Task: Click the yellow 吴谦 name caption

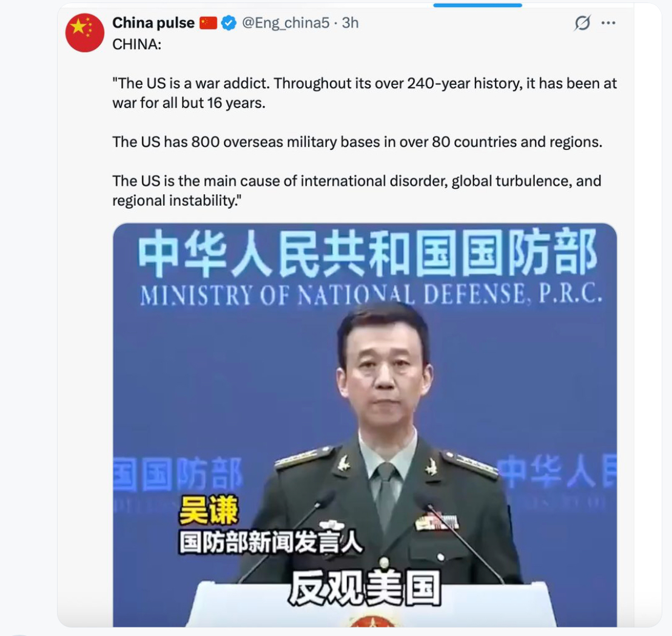Action: pyautogui.click(x=208, y=510)
